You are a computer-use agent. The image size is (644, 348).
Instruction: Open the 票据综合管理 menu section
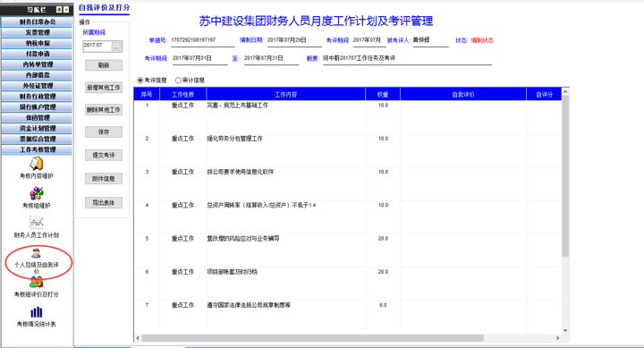37,140
